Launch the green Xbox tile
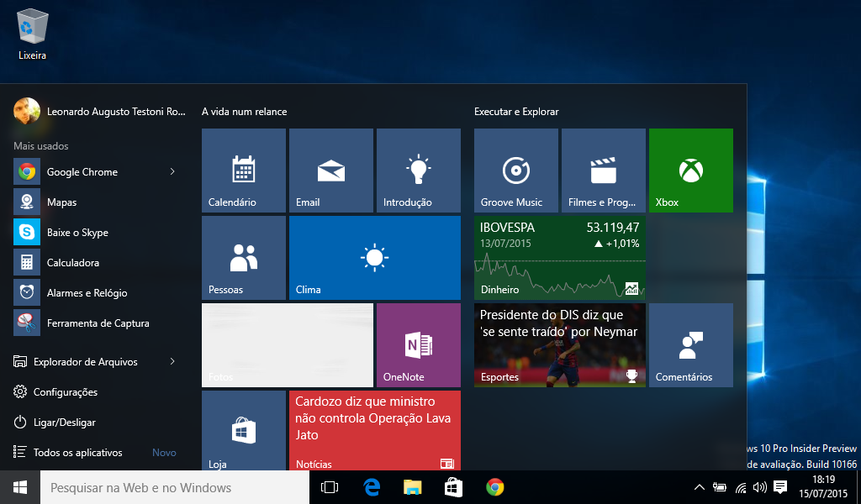This screenshot has height=504, width=861. pos(691,171)
